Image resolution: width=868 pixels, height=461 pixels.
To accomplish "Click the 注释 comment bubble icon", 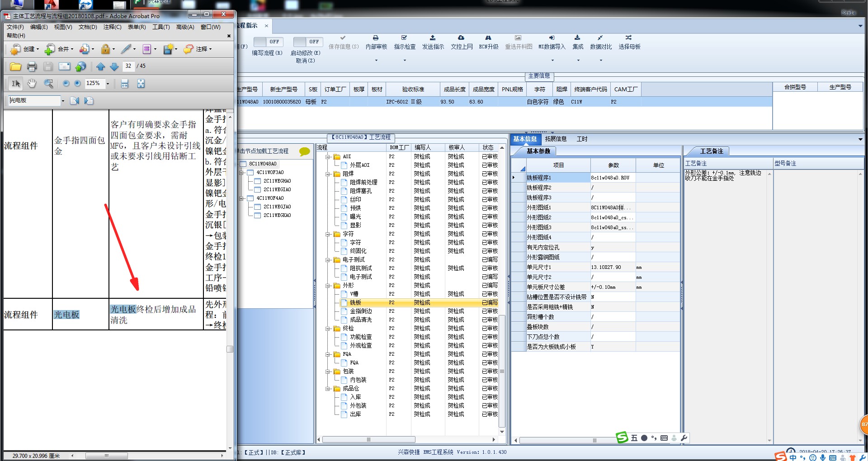I will click(189, 49).
